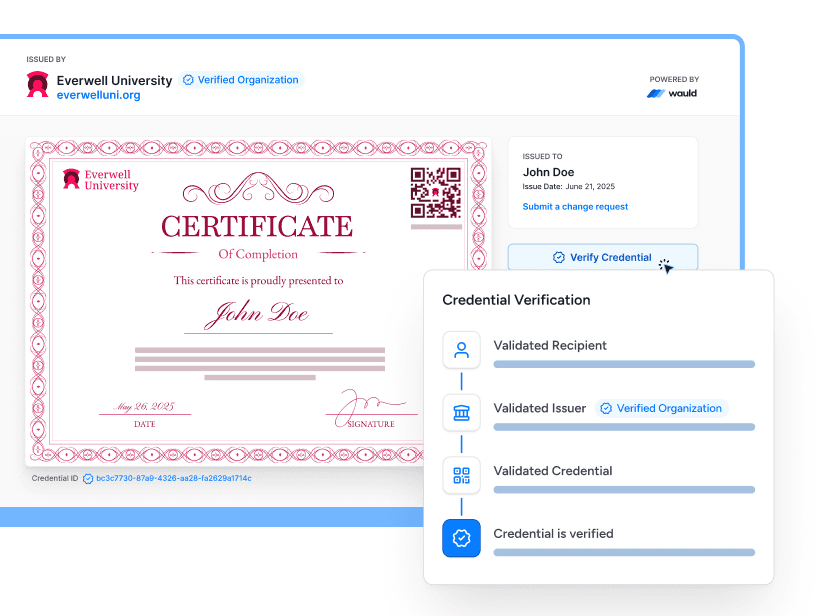Select the Validated Recipient person icon
837x616 pixels.
tap(461, 350)
